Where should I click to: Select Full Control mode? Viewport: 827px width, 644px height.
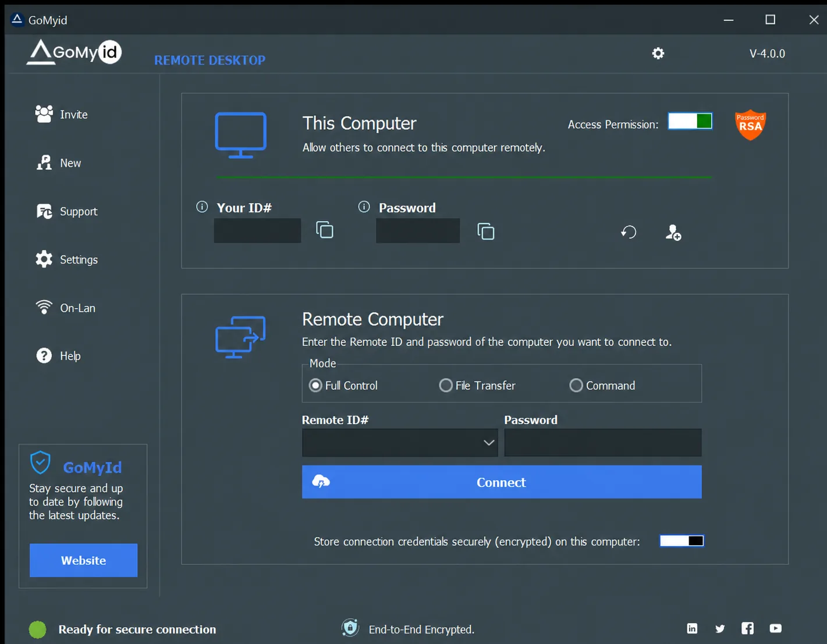[x=343, y=385]
